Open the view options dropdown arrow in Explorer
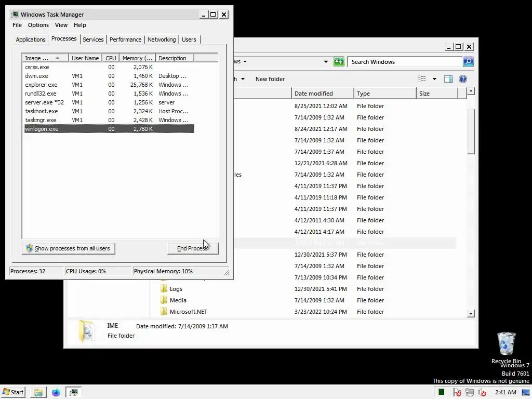 434,79
